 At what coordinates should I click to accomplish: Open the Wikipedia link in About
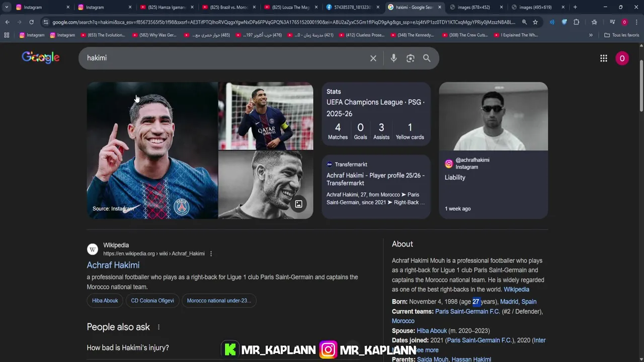516,290
